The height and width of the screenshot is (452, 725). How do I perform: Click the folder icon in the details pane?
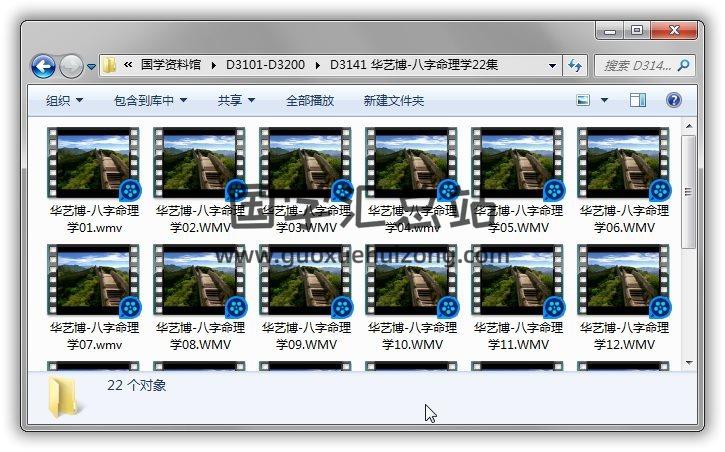point(64,398)
